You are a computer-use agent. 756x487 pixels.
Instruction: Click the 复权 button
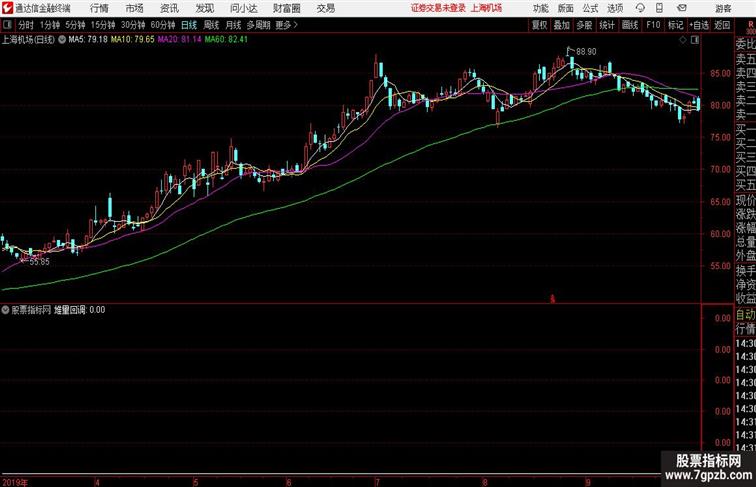pos(540,25)
